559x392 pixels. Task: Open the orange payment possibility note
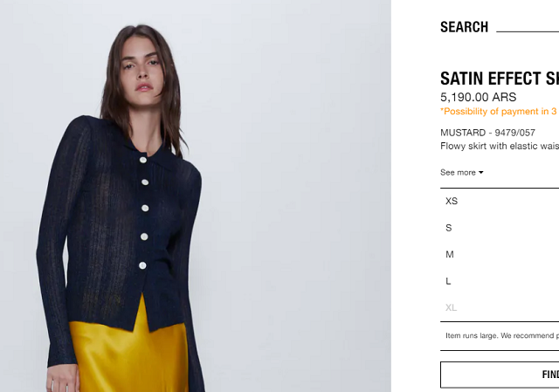500,112
